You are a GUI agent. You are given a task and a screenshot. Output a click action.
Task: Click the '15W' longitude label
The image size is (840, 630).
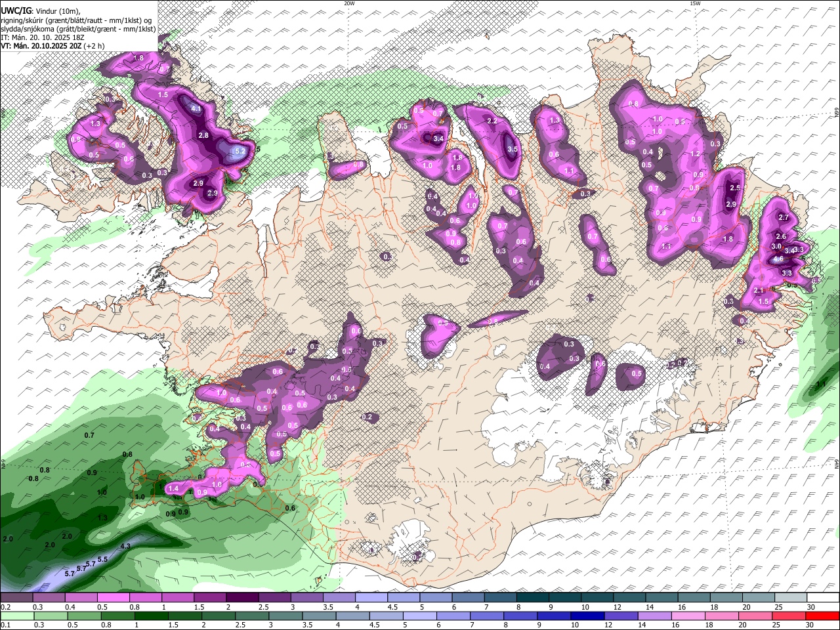695,3
